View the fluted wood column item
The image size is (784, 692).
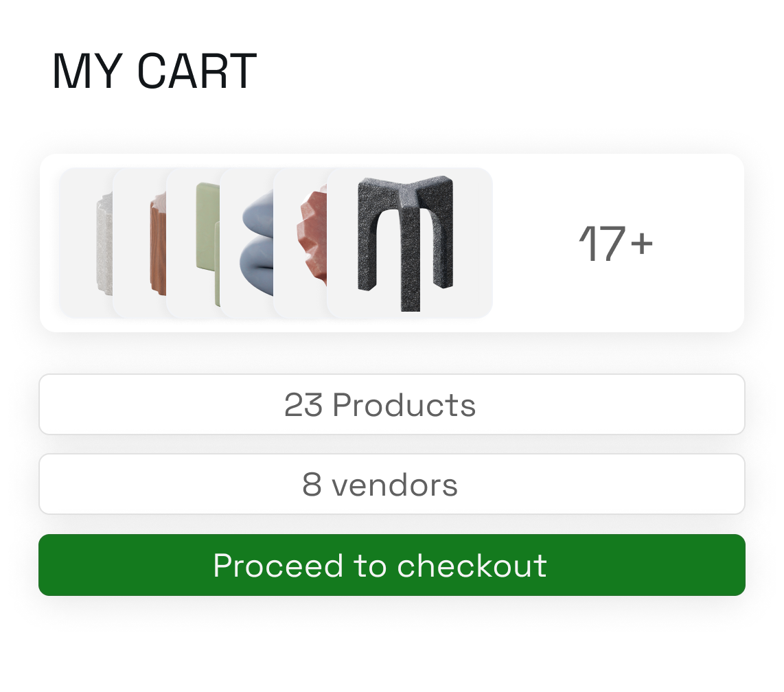(139, 243)
